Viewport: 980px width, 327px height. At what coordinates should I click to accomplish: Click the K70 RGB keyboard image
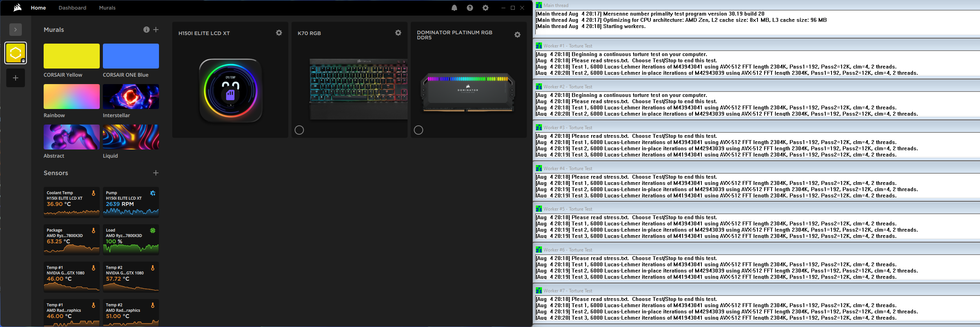(x=358, y=89)
